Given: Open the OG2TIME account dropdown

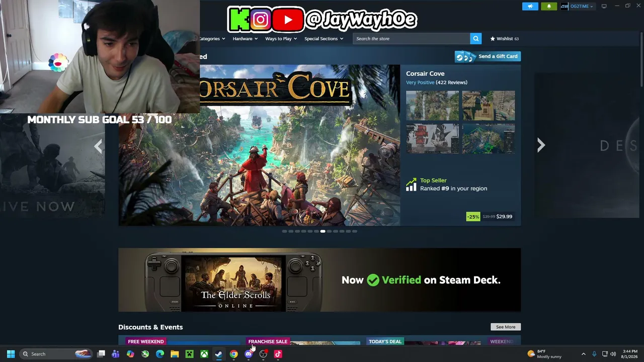Looking at the screenshot, I should tap(577, 6).
